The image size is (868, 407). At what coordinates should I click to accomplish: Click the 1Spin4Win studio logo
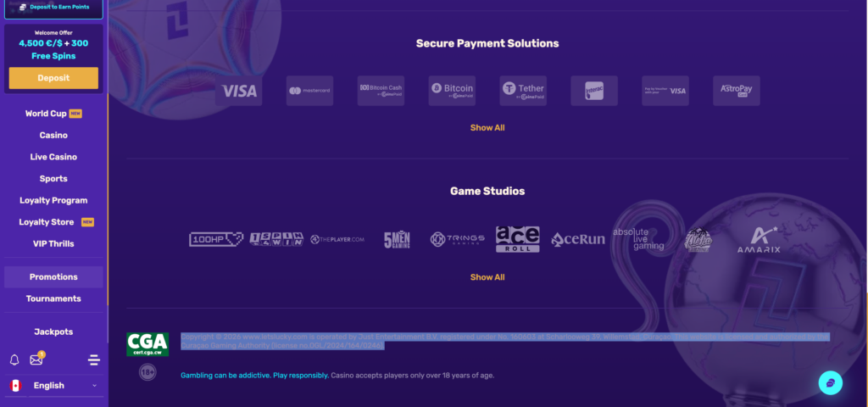(x=276, y=239)
